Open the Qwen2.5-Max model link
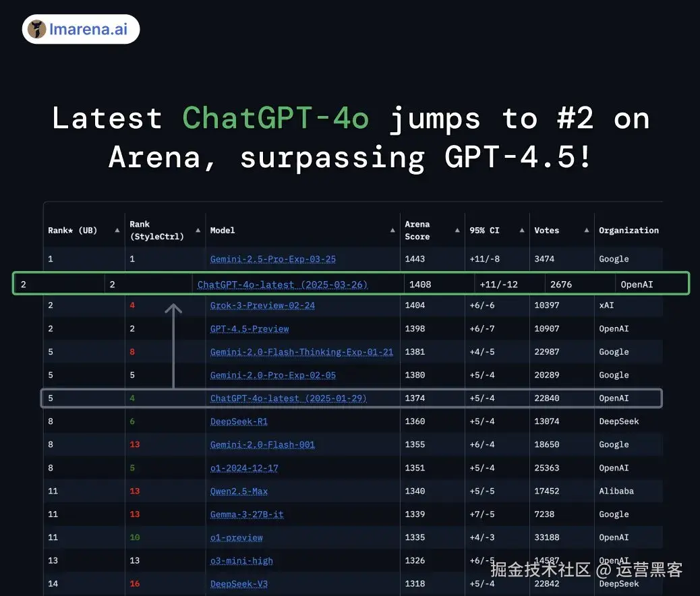This screenshot has width=700, height=596. [x=239, y=491]
